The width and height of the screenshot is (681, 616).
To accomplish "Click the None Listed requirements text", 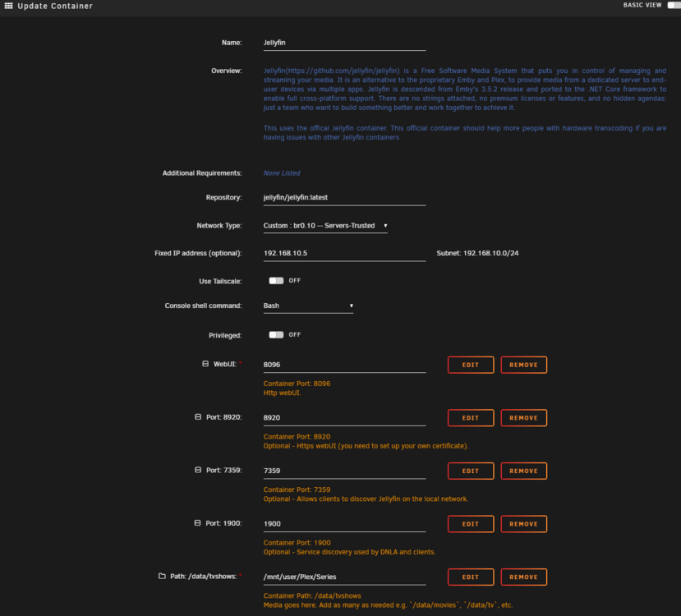I will click(282, 172).
